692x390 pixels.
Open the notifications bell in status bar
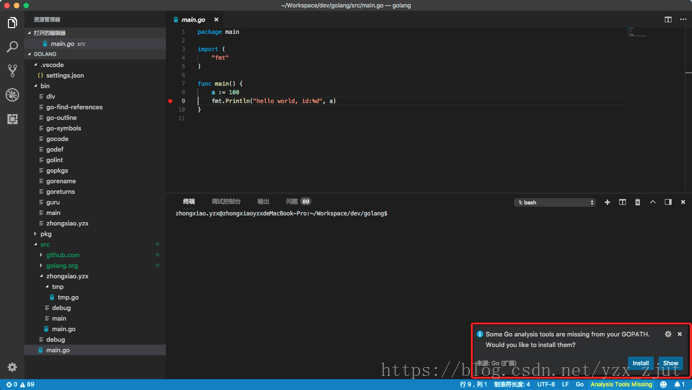pos(679,384)
